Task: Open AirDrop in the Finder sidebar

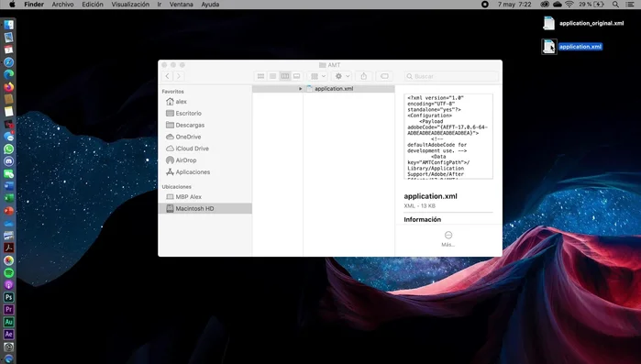Action: (x=204, y=160)
